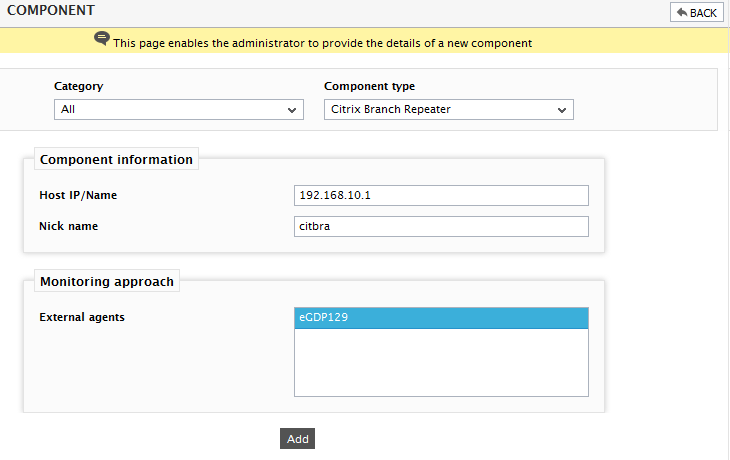This screenshot has width=730, height=460.
Task: Focus the Host IP/Name input field
Action: [441, 196]
